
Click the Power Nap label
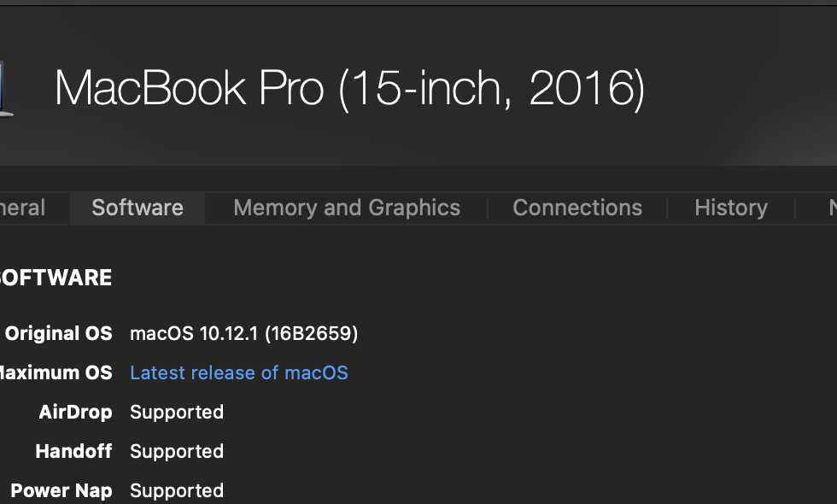click(61, 490)
